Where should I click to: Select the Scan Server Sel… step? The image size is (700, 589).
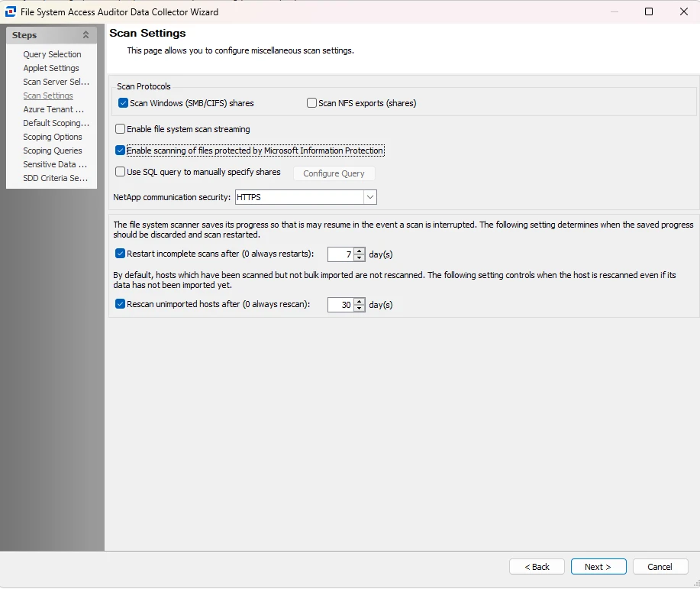pos(56,83)
